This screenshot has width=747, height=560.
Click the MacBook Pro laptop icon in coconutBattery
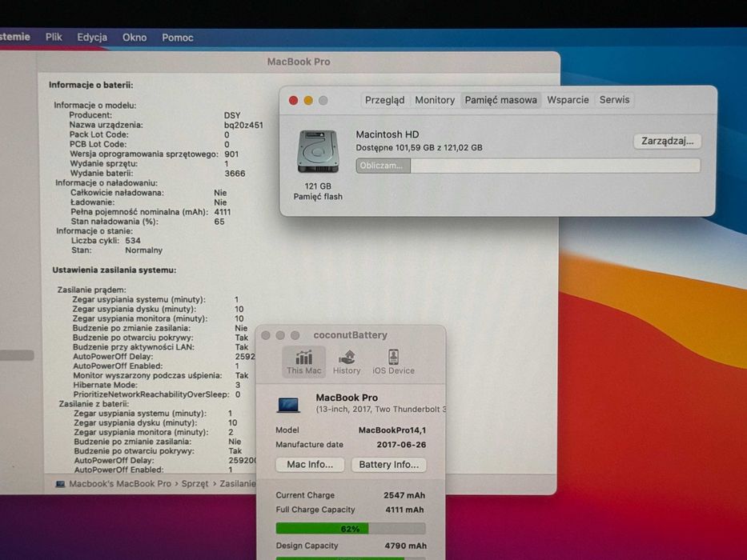[x=288, y=405]
